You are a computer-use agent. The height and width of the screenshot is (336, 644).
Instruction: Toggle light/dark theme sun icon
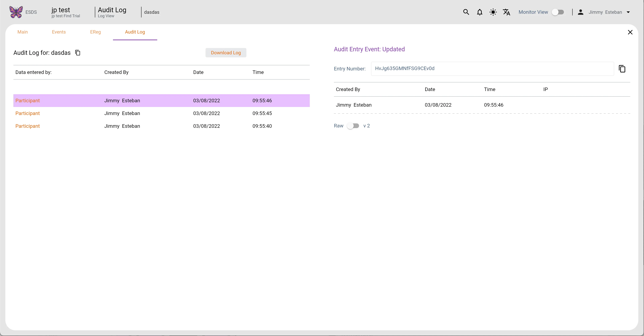pos(493,12)
